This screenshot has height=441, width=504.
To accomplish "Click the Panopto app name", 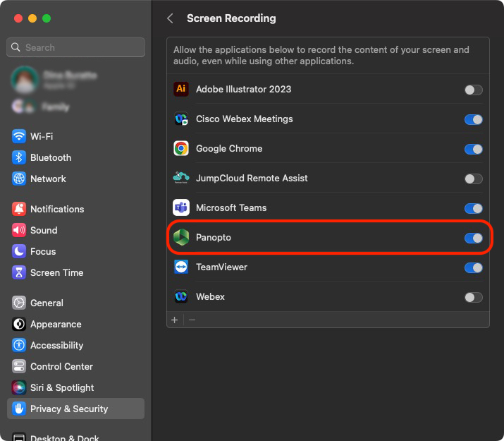I will coord(214,237).
